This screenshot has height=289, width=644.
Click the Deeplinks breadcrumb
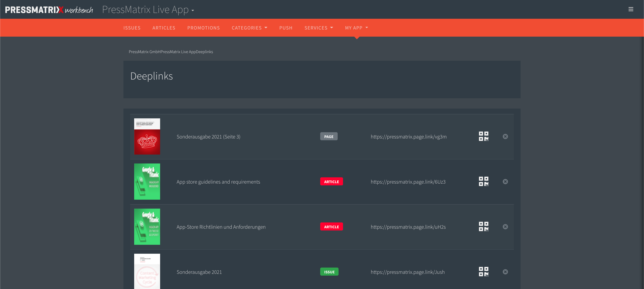click(205, 52)
